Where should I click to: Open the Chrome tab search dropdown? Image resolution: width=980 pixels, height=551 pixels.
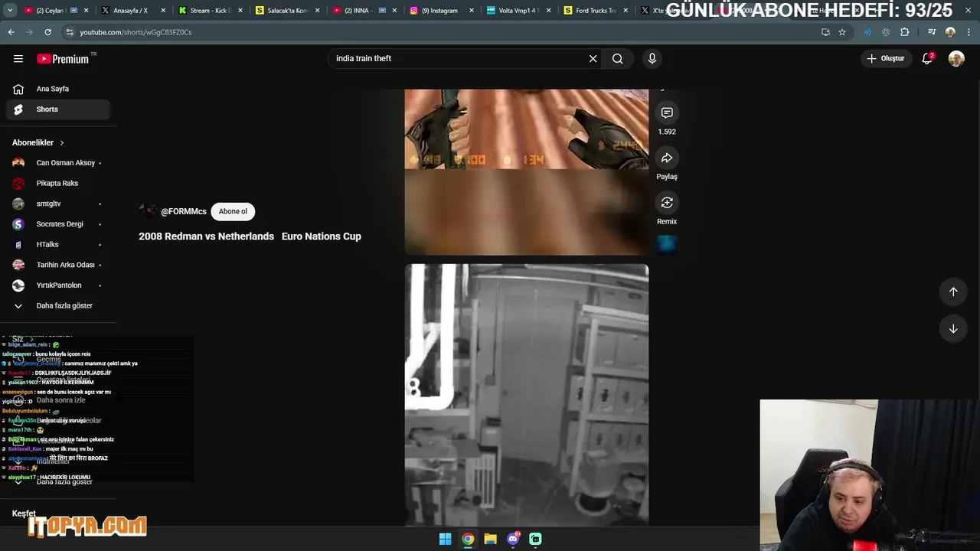pyautogui.click(x=10, y=11)
